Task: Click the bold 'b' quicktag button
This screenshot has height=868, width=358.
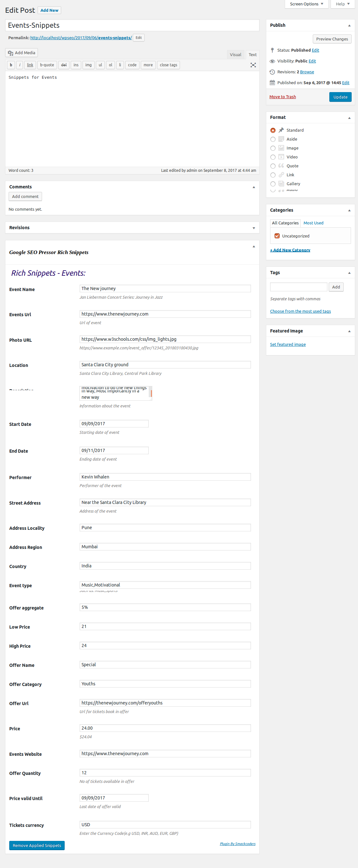Action: point(11,65)
